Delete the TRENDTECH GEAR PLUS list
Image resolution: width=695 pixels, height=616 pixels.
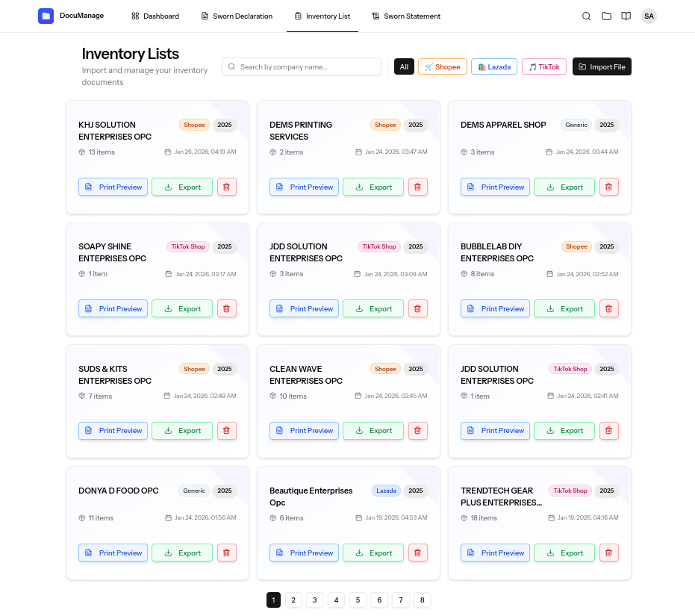point(608,553)
